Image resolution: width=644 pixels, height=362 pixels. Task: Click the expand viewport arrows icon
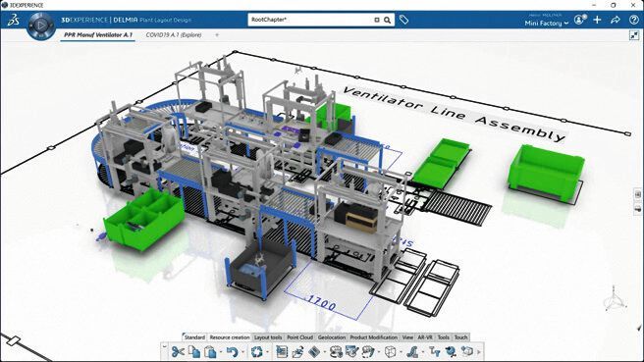click(634, 35)
